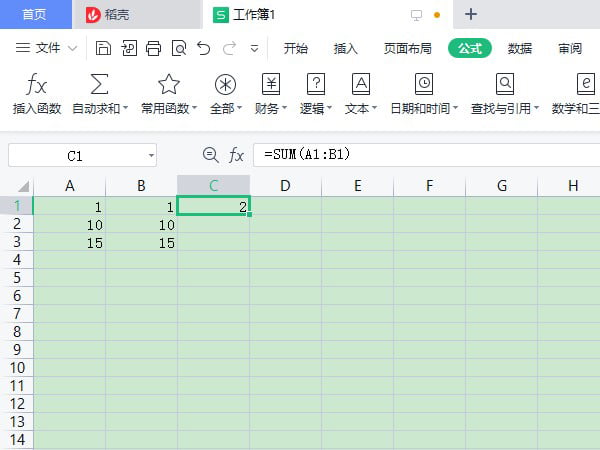Click the zoom magnifier beside formula bar
The height and width of the screenshot is (450, 600).
pyautogui.click(x=210, y=155)
